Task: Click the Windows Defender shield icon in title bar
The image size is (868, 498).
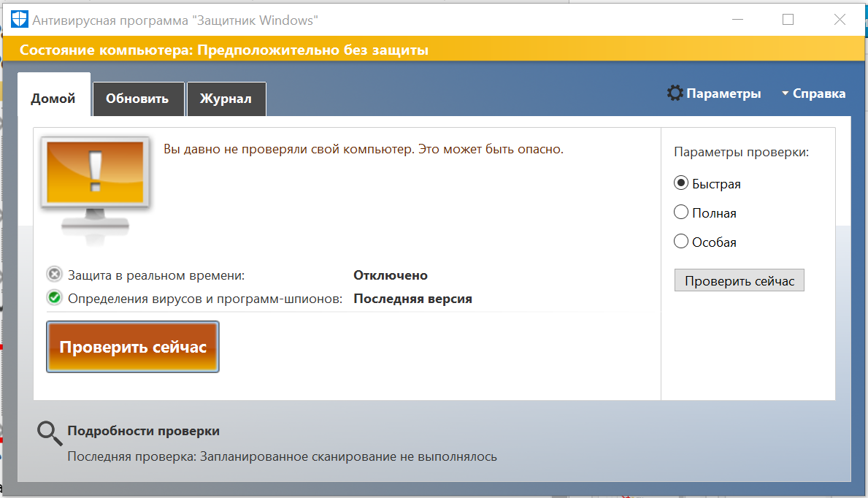Action: (x=20, y=20)
